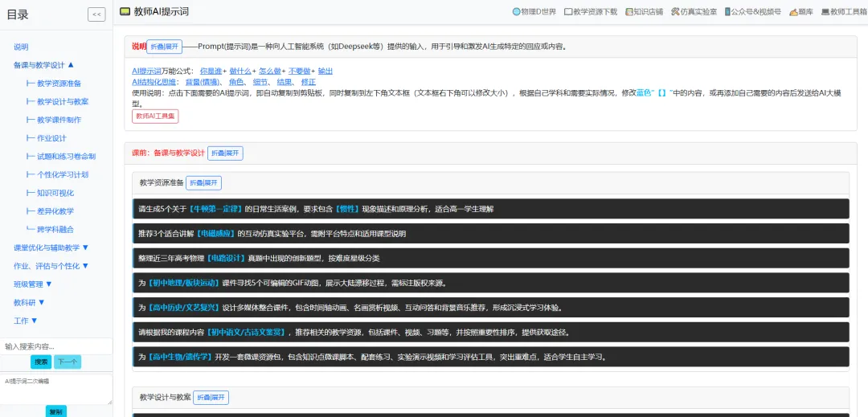Copy the 初中地理/板块运动 GIF prompt
This screenshot has height=417, width=868.
(491, 283)
